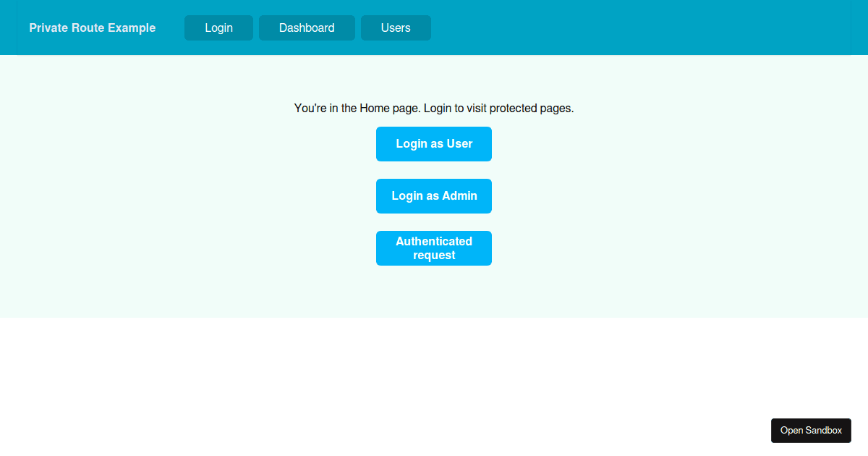Click the Private Route Example title
This screenshot has width=868, height=456.
pos(92,28)
